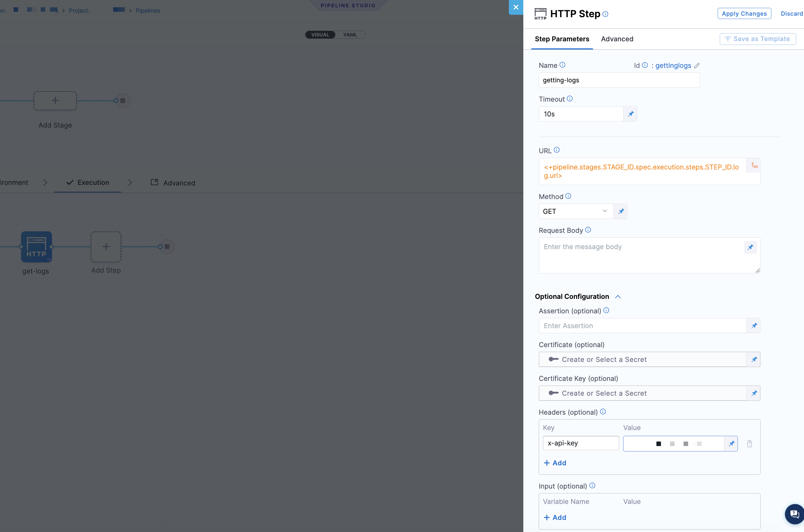804x532 pixels.
Task: Open the help chat bubble icon
Action: point(794,514)
